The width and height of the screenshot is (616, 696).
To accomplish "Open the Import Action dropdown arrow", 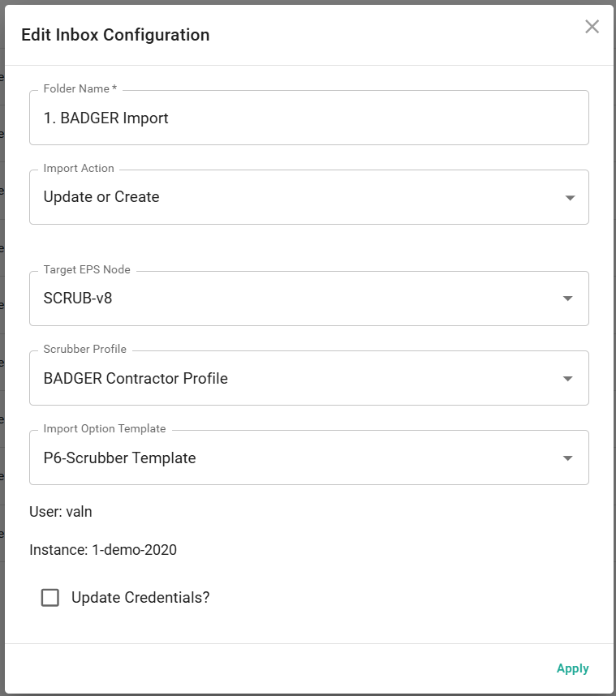I will (x=569, y=196).
